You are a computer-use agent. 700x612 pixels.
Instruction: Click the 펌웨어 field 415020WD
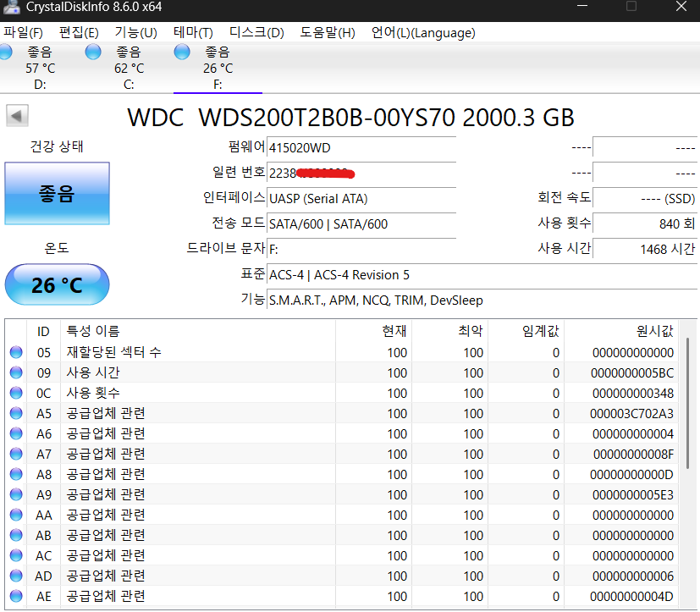(361, 148)
